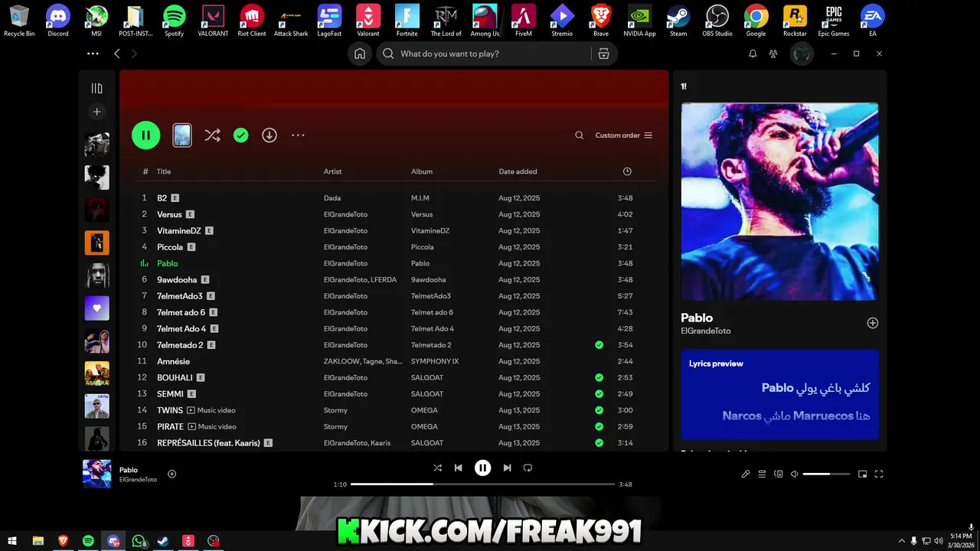Open Connect to a device icon

779,474
